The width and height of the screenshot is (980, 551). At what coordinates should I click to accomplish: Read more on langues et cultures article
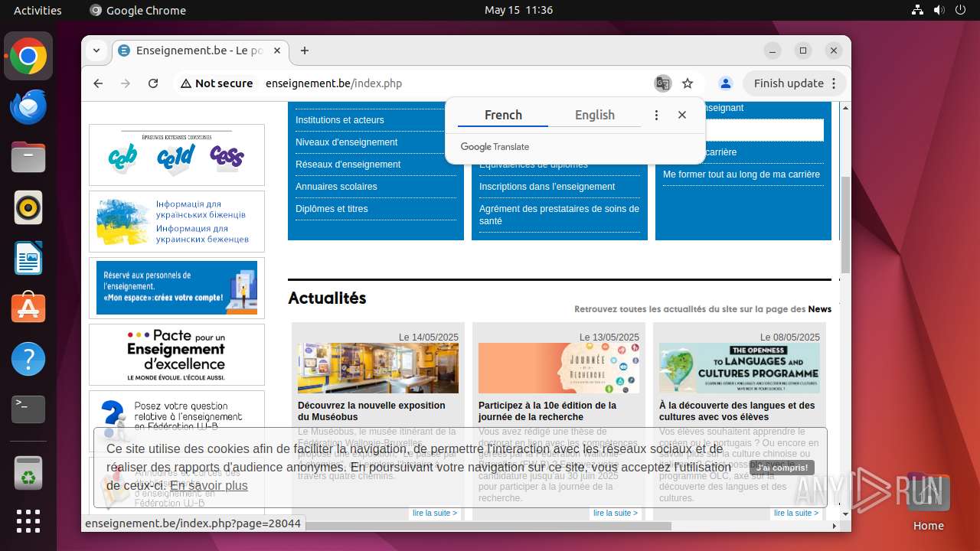click(x=796, y=514)
